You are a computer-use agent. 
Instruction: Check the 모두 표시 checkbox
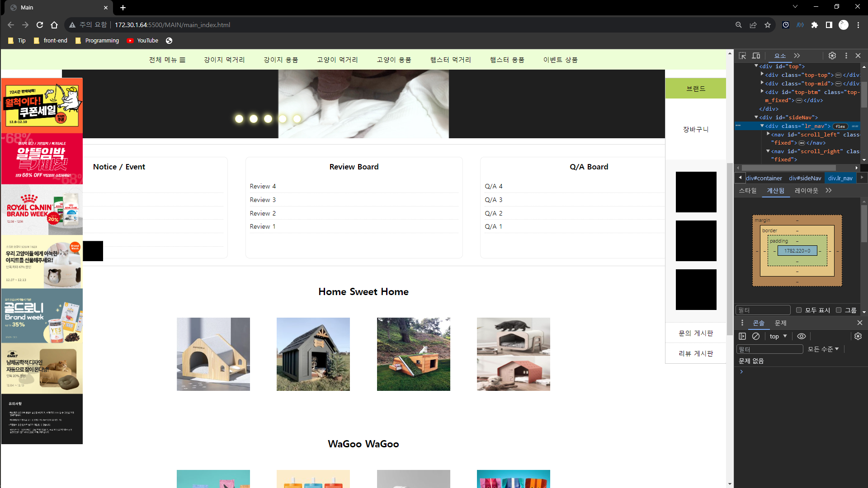799,310
